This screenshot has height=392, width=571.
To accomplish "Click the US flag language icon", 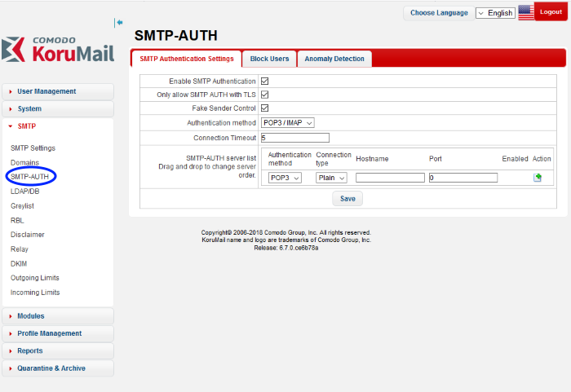I will pos(526,13).
